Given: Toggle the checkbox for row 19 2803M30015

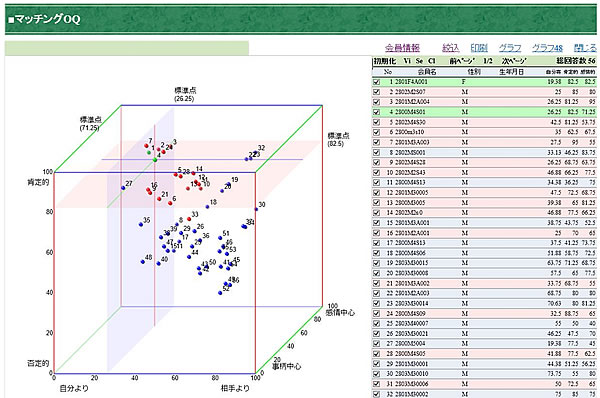Looking at the screenshot, I should [x=377, y=263].
